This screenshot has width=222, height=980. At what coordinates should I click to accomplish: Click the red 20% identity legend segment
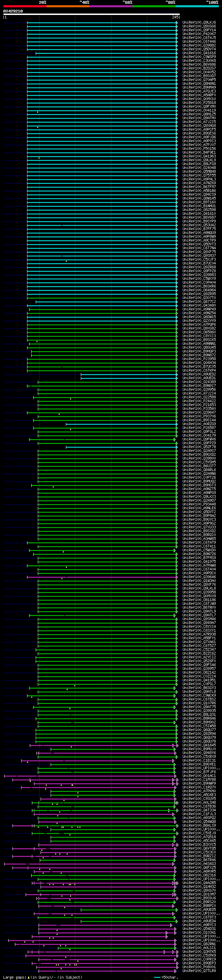[x=25, y=6]
